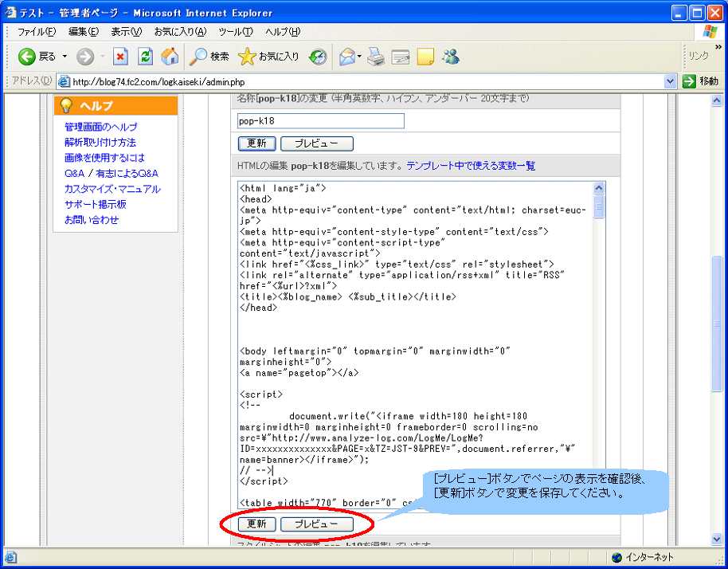Click the Stop loading icon

121,57
